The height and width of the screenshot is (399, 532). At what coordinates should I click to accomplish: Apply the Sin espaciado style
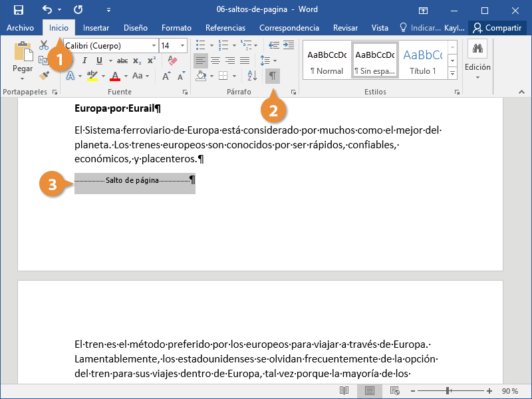coord(374,61)
